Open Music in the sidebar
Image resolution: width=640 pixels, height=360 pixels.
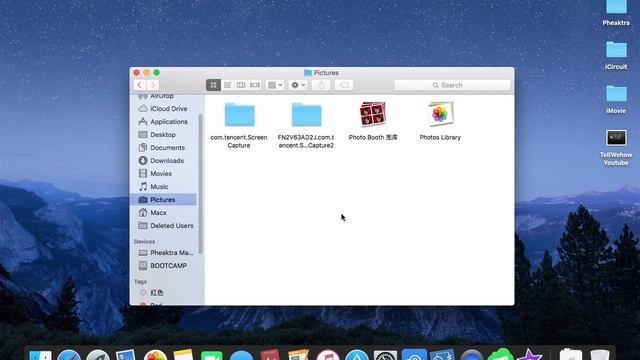(163, 187)
